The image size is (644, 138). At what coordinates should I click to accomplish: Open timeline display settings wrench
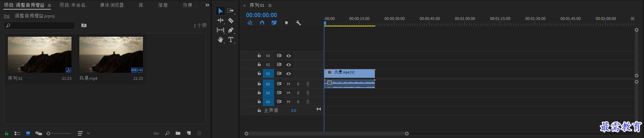click(298, 23)
